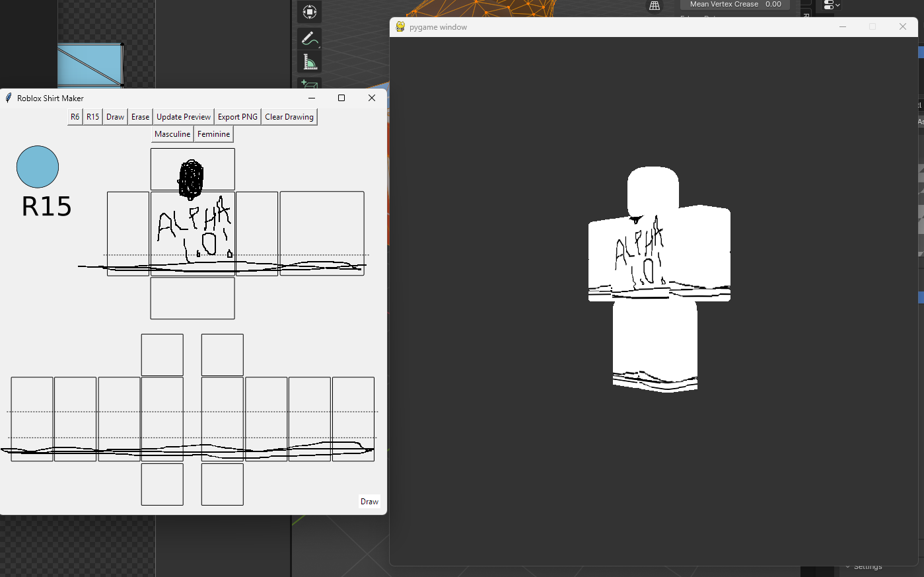Click the head template box with the scribble

(192, 169)
